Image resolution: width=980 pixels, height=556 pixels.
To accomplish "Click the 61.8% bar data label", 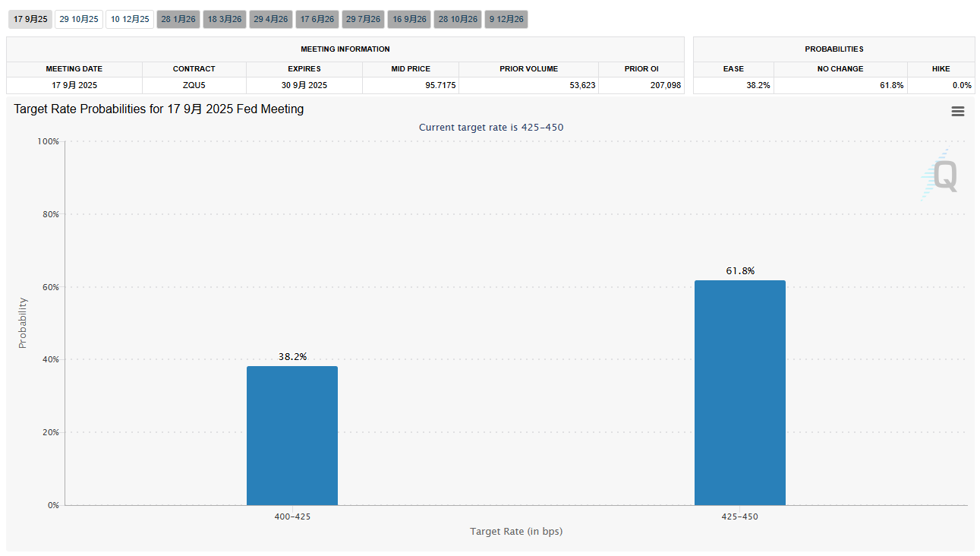I will pos(740,270).
